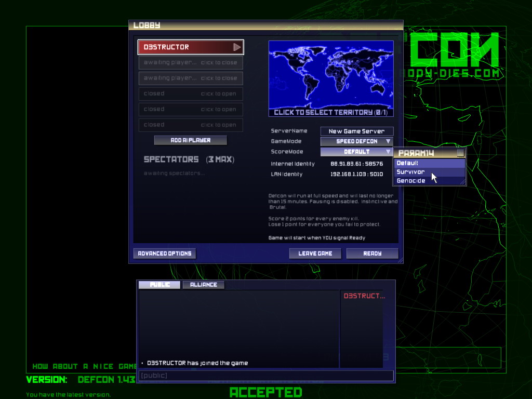Close the PARAM14 popup with its corner box

coord(460,153)
